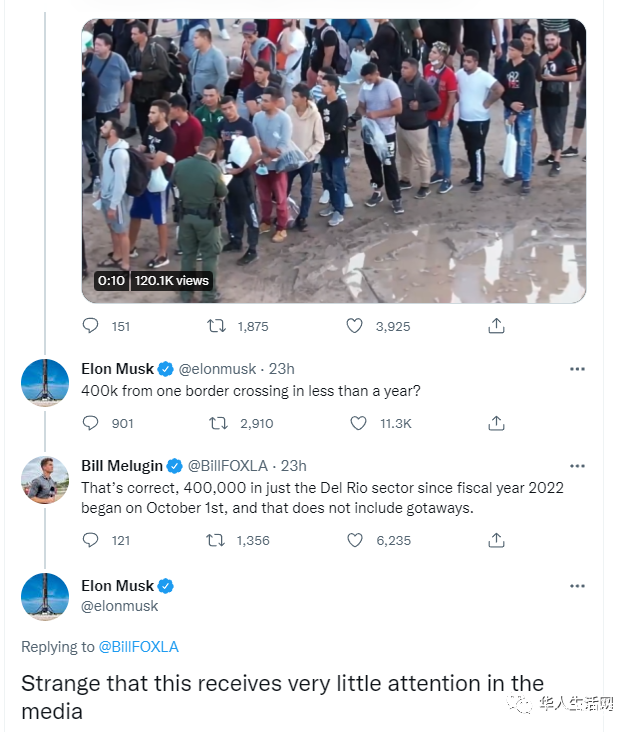Open more options on Elon Musk's 400k tweet
Screen dimensions: 634x732
click(x=577, y=369)
